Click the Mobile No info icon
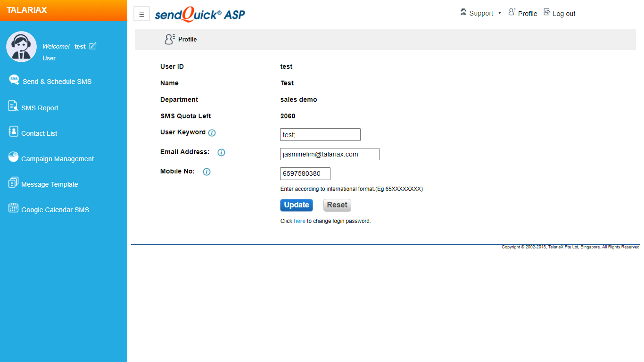The height and width of the screenshot is (362, 644). pos(206,172)
